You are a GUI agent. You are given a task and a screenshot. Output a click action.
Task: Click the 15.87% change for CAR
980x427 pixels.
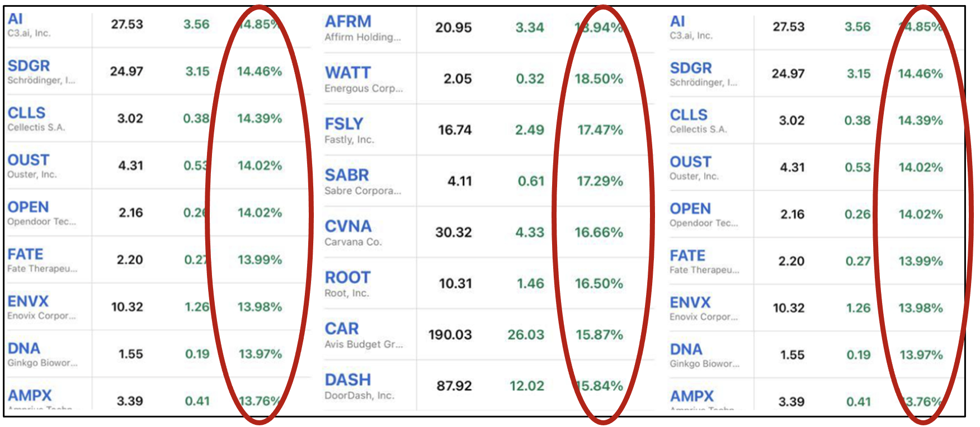pyautogui.click(x=600, y=335)
